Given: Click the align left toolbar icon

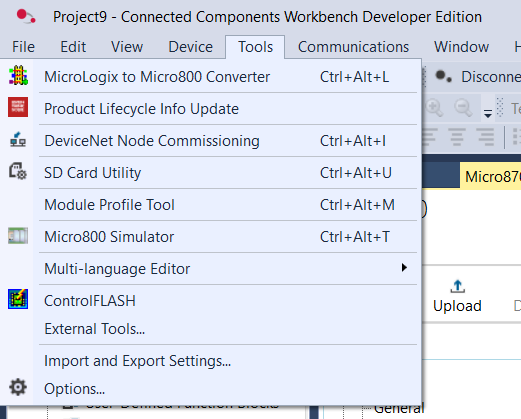Looking at the screenshot, I should (429, 137).
